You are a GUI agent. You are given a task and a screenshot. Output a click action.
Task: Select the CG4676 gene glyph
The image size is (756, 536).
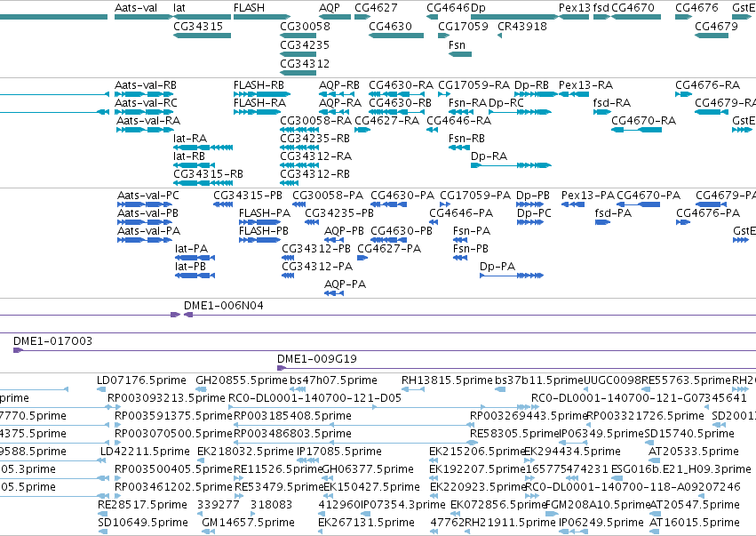683,17
